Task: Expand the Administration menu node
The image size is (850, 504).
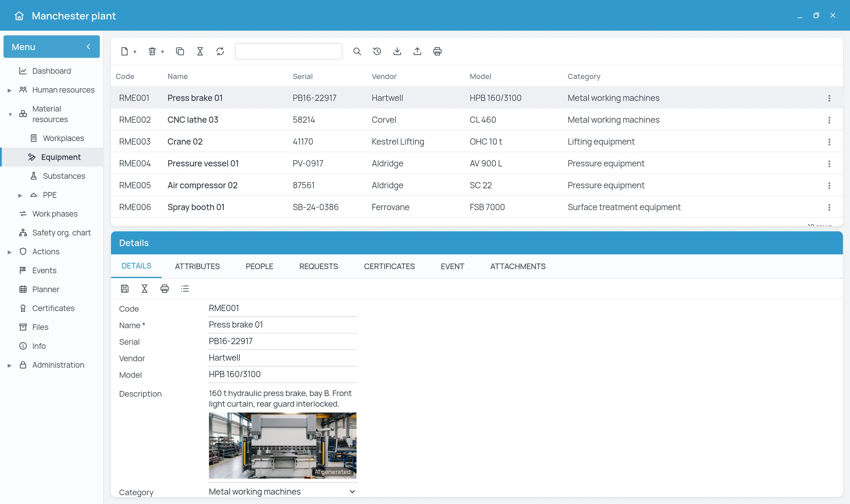Action: [x=10, y=365]
